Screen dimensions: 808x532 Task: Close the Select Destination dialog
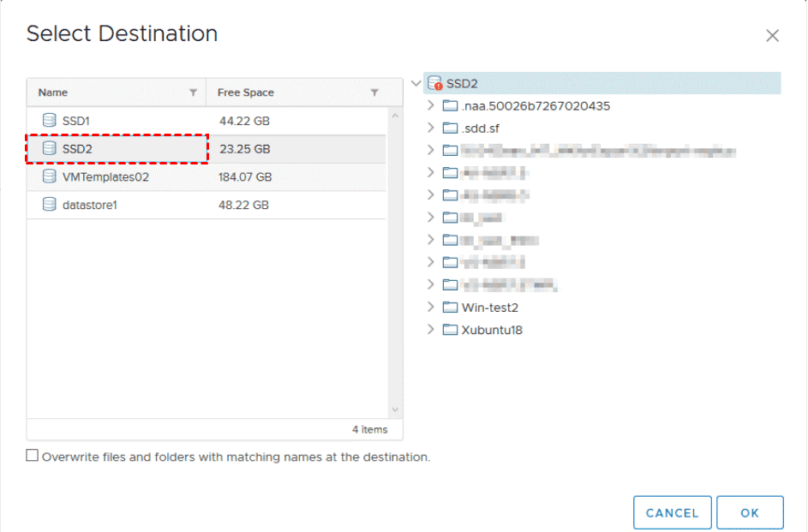tap(772, 35)
